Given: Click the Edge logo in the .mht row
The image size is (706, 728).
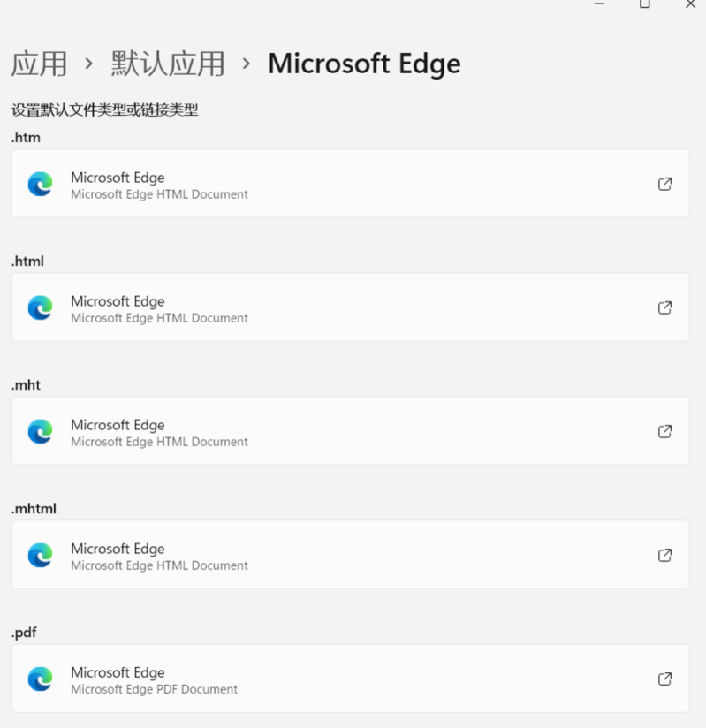Looking at the screenshot, I should [x=40, y=431].
